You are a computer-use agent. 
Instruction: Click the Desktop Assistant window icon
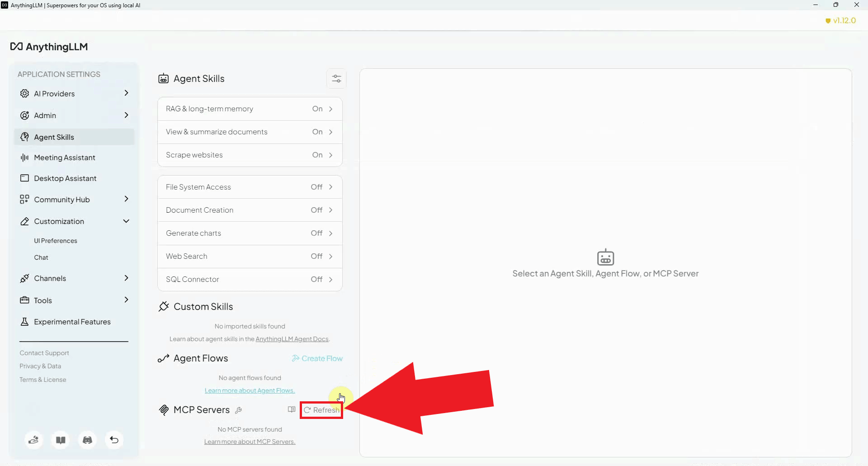point(24,178)
